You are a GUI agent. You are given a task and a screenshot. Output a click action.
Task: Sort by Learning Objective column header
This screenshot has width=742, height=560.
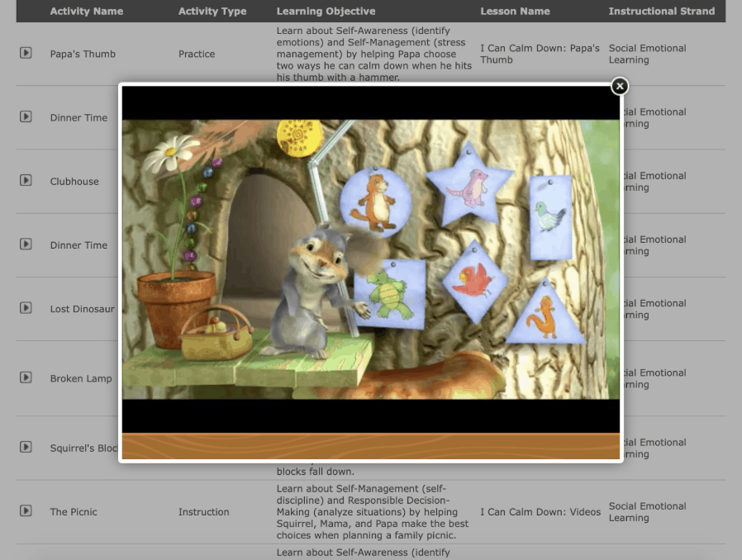[326, 11]
